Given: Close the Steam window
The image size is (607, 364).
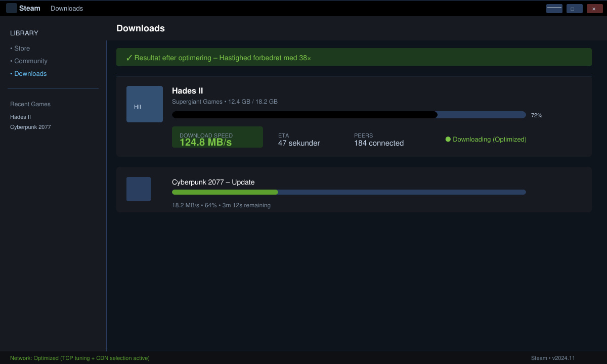Looking at the screenshot, I should tap(595, 9).
